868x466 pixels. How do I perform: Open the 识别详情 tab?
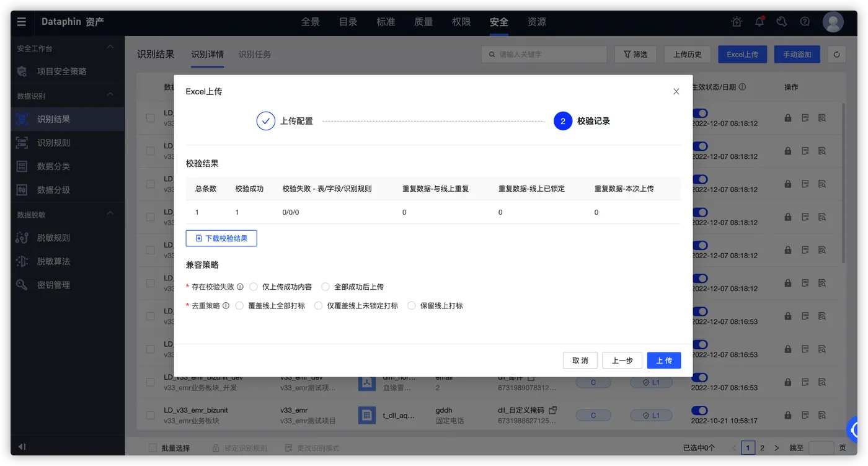point(208,55)
